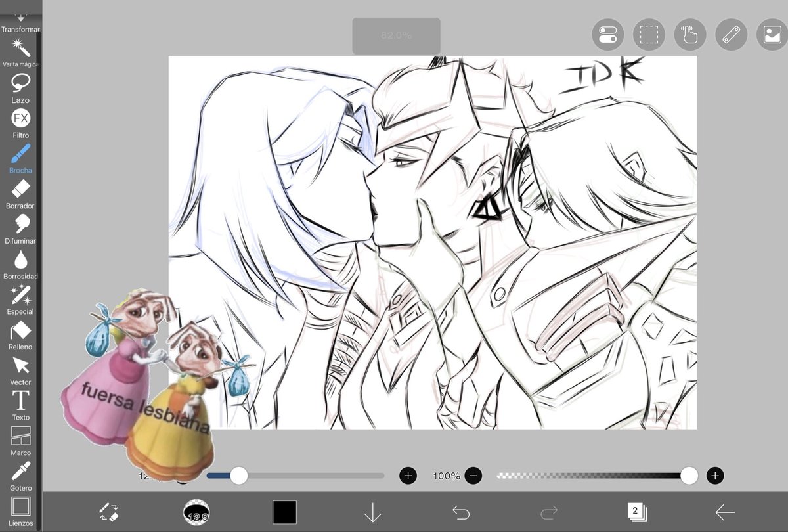788x532 pixels.
Task: Select the Especial tool
Action: 20,299
